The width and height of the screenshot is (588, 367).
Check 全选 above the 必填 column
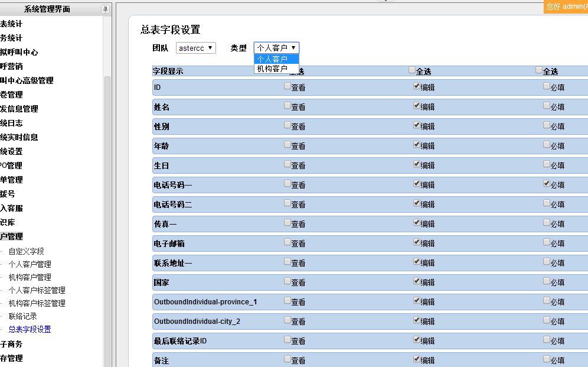(538, 70)
